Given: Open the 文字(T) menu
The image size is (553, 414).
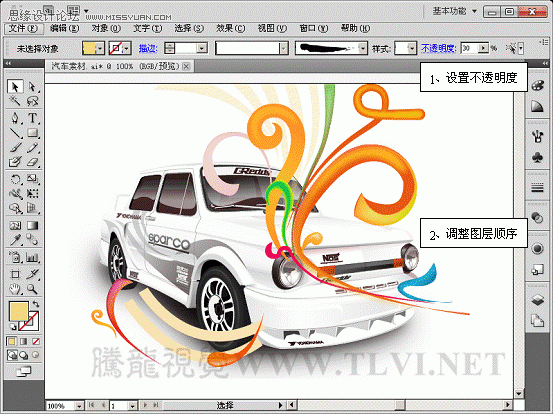Looking at the screenshot, I should 147,28.
